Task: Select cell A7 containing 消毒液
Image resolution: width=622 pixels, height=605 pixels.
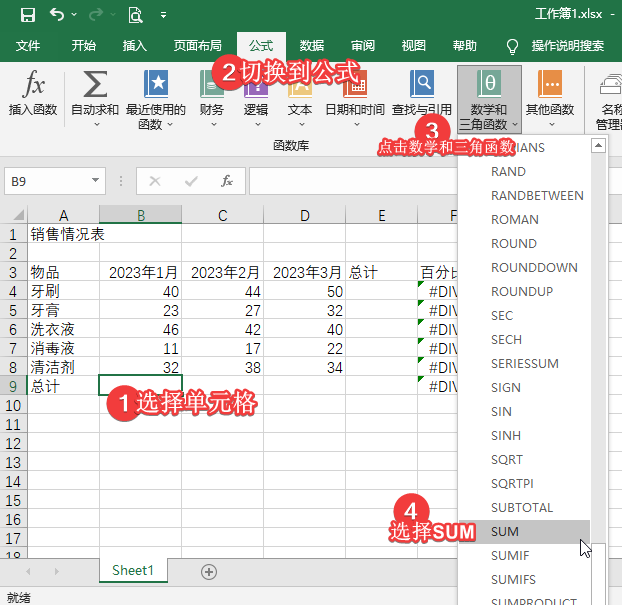Action: pos(63,348)
